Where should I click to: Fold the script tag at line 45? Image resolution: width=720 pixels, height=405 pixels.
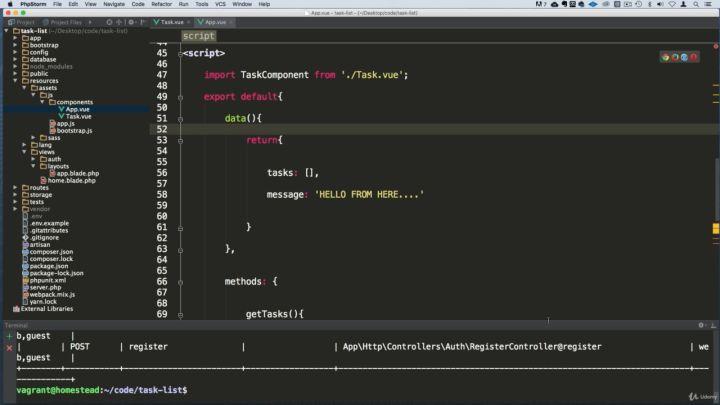(x=180, y=54)
